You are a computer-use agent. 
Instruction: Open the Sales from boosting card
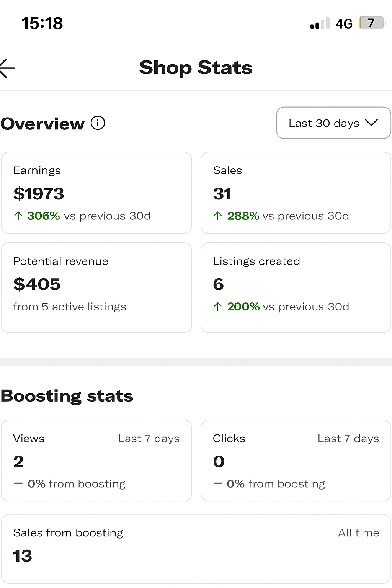[196, 549]
